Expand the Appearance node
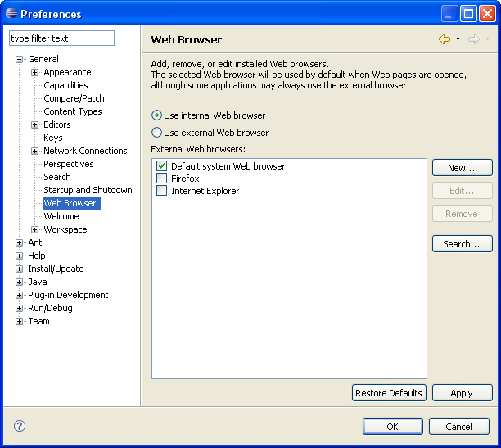This screenshot has height=448, width=501. pos(35,72)
